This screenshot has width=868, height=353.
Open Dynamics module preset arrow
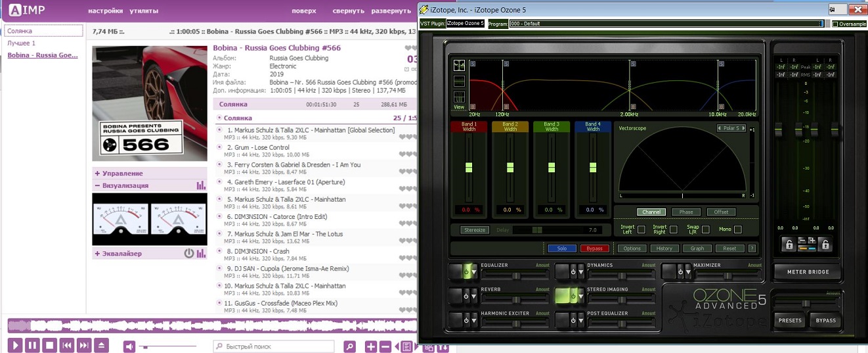click(581, 271)
